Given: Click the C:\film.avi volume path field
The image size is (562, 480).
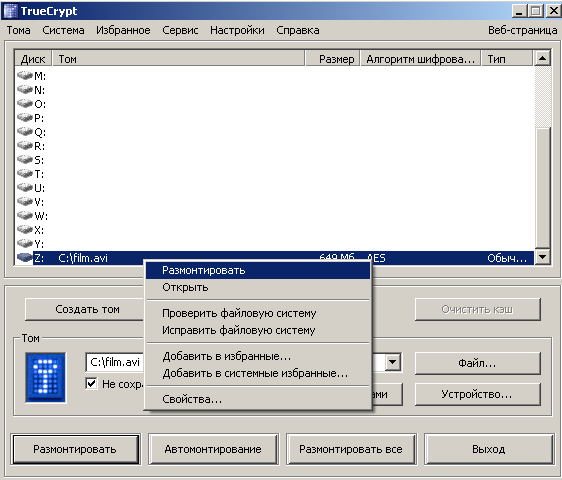Looking at the screenshot, I should [115, 362].
